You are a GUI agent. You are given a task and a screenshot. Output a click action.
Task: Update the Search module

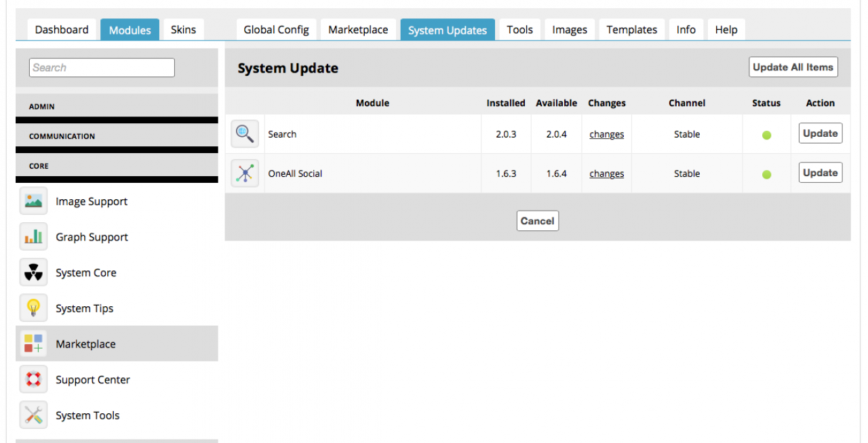(821, 133)
